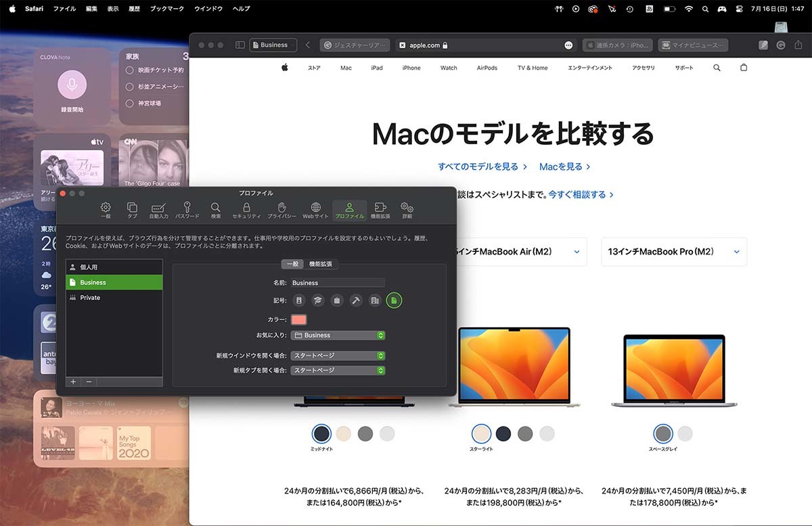Open the Webサイト settings pane
Image resolution: width=812 pixels, height=526 pixels.
click(315, 211)
